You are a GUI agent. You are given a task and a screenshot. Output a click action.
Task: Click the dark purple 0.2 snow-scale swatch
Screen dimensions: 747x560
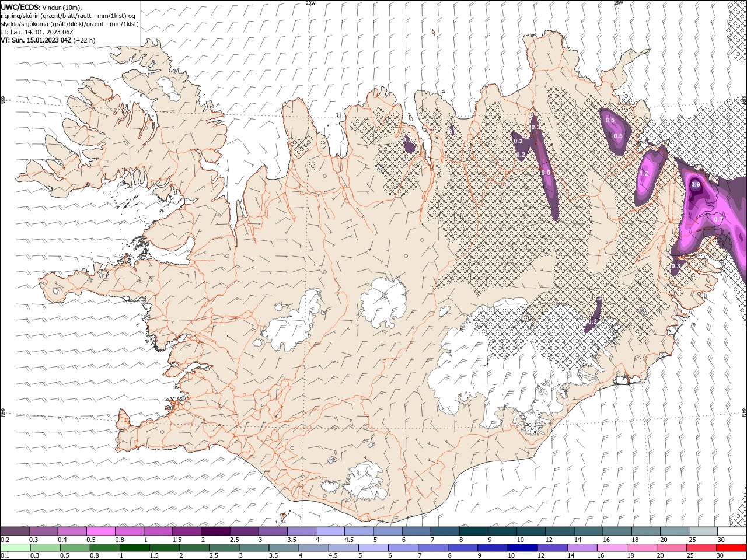coord(15,531)
